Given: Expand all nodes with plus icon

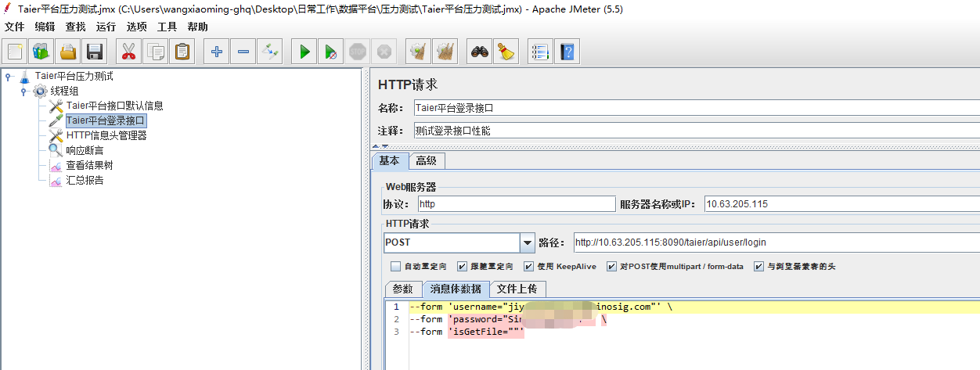Looking at the screenshot, I should pos(217,52).
